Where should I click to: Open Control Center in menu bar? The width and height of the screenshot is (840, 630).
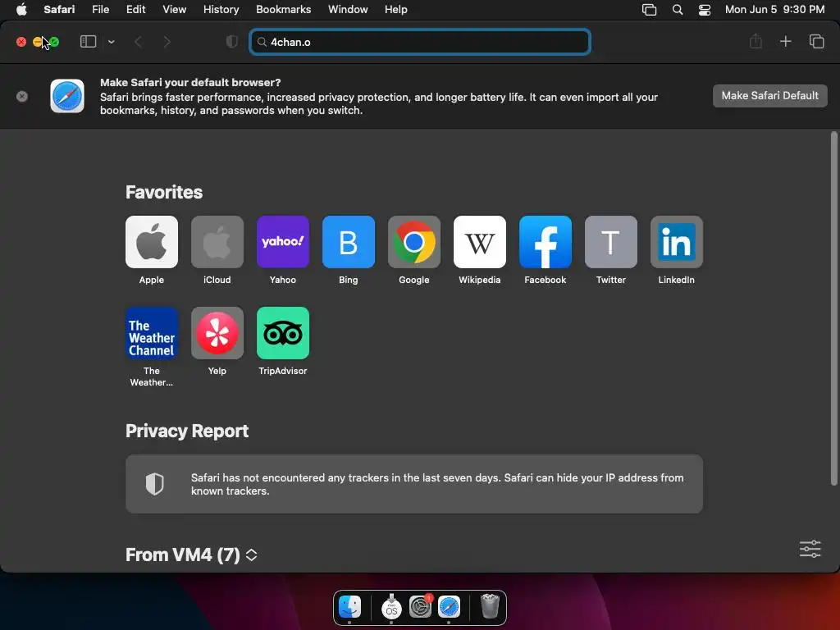(x=705, y=10)
